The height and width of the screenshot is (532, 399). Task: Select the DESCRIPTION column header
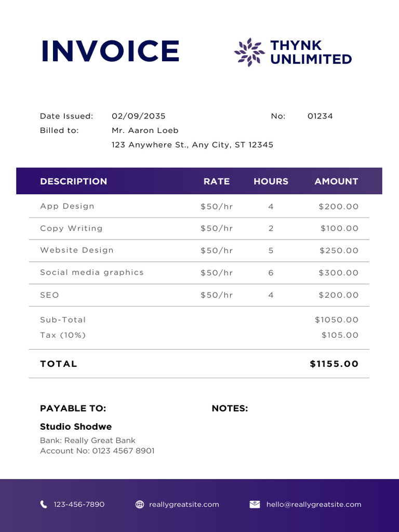coord(73,181)
